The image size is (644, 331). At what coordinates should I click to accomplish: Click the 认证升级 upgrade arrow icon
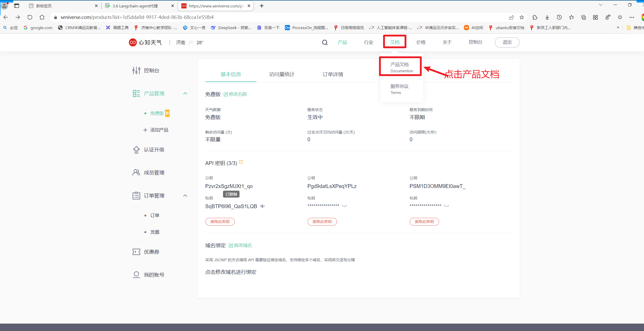click(136, 150)
